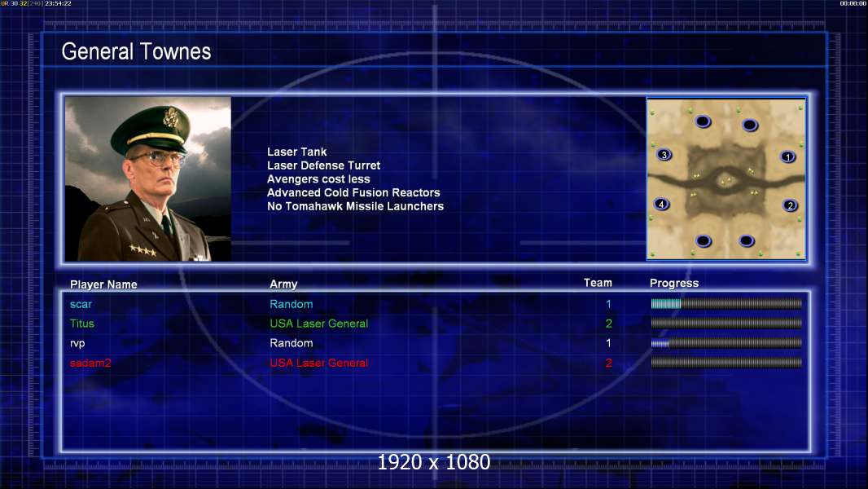Click Titus's USA Laser General army
Screen dimensions: 868x489
pos(319,324)
